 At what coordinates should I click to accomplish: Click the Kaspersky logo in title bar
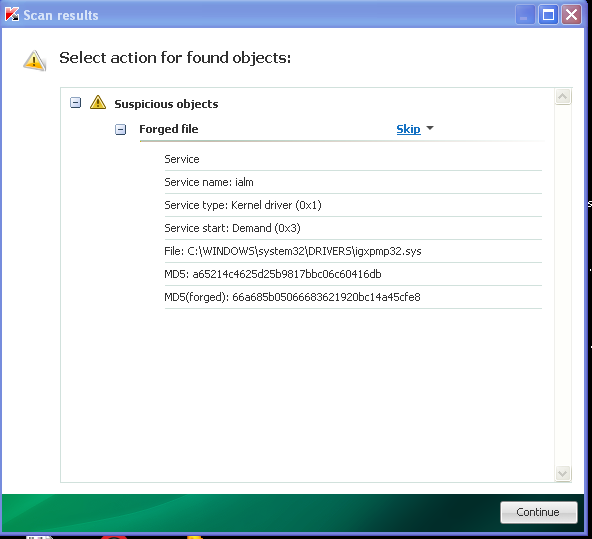(x=12, y=15)
